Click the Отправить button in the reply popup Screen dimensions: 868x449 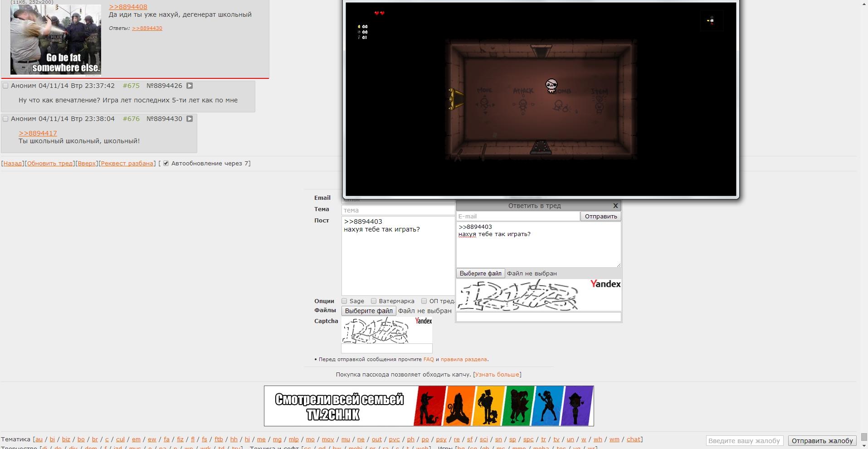point(601,216)
